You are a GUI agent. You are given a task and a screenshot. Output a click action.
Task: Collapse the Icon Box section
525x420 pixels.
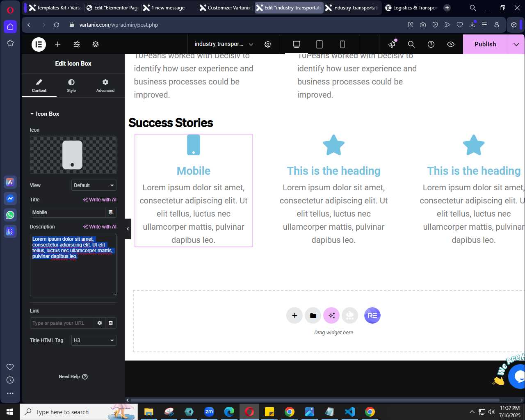(45, 114)
